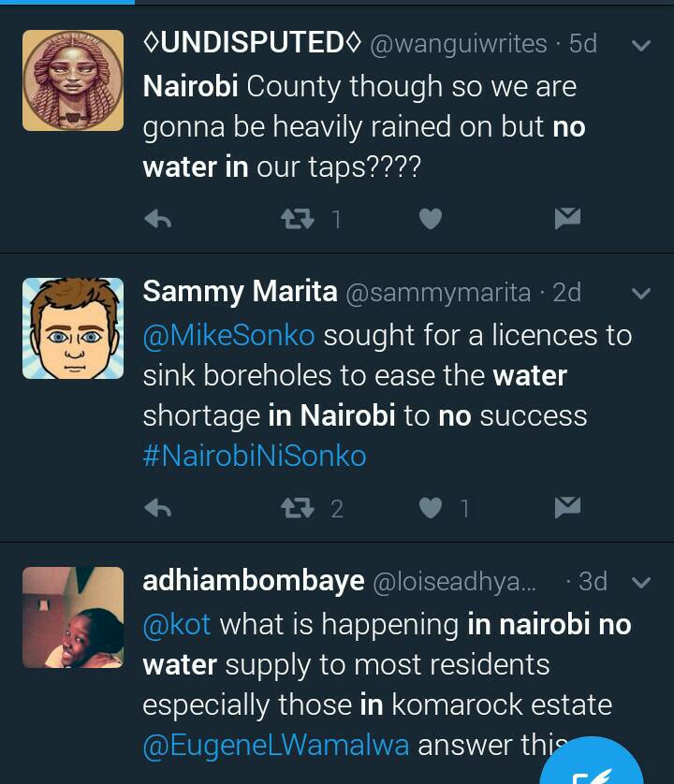
Task: Like Sammy Marita's tweet
Action: point(430,508)
